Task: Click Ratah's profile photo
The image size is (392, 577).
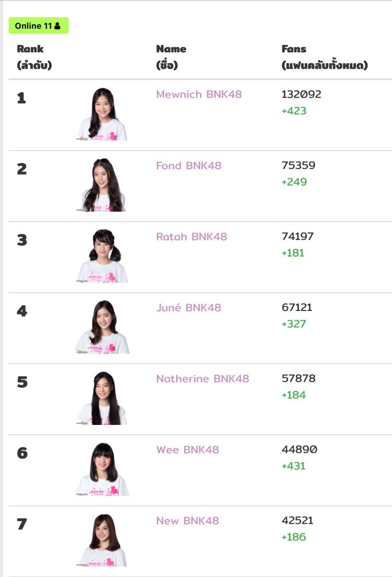Action: pos(102,256)
